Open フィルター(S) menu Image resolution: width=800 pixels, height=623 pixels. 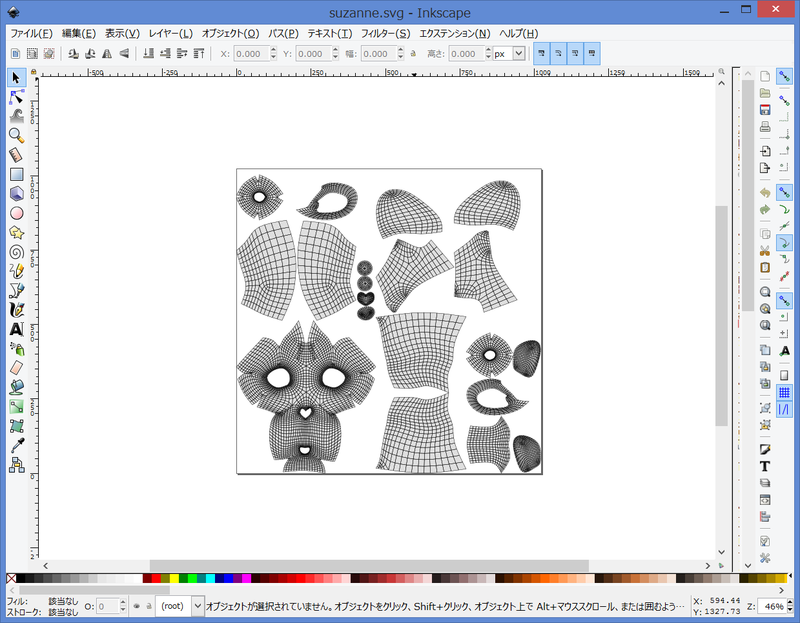point(385,33)
